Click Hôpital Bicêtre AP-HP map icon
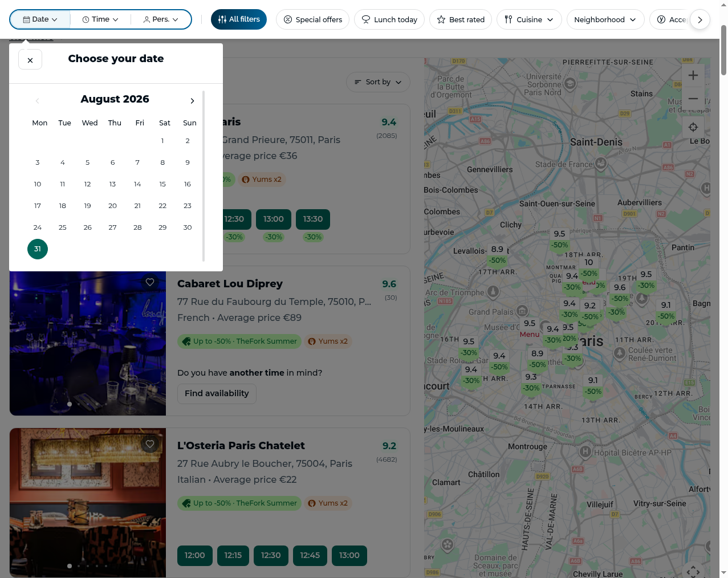728x578 pixels. (585, 452)
